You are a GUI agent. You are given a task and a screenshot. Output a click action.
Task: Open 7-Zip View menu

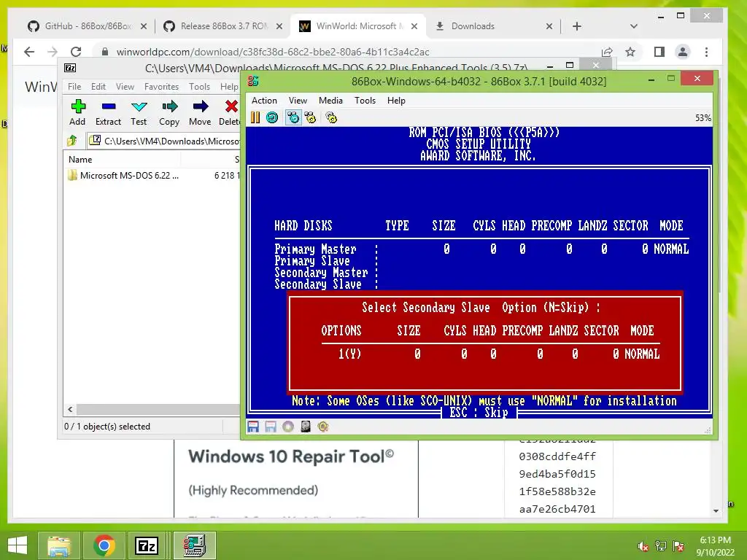pos(125,87)
